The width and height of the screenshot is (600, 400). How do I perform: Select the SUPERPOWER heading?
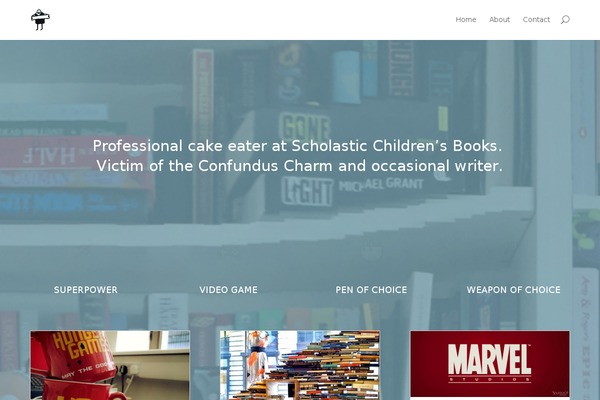click(86, 290)
